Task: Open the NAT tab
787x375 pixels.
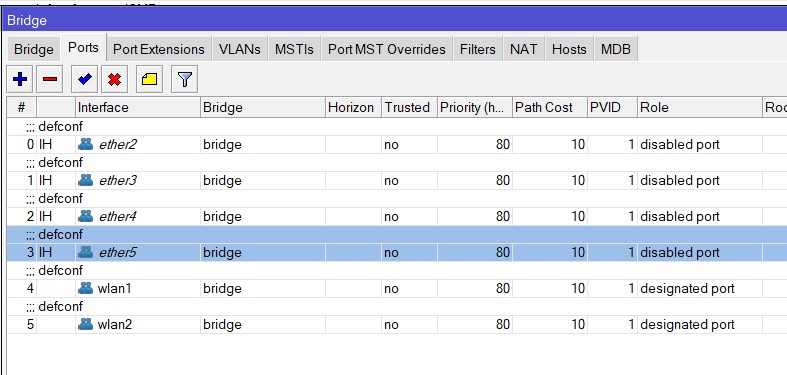Action: pos(523,49)
